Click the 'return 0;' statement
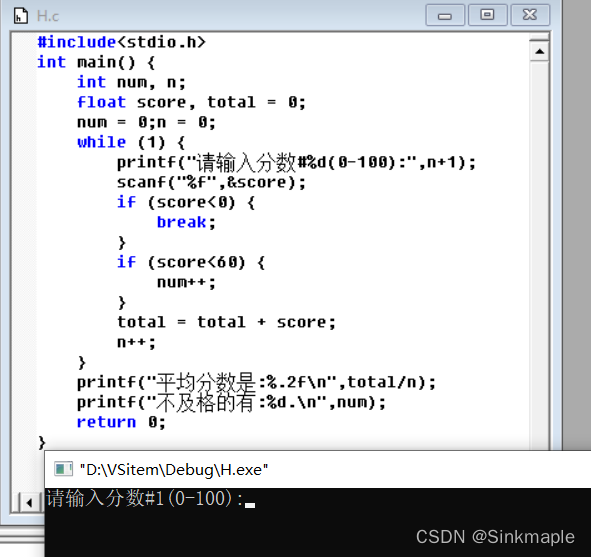This screenshot has height=557, width=591. [x=121, y=422]
